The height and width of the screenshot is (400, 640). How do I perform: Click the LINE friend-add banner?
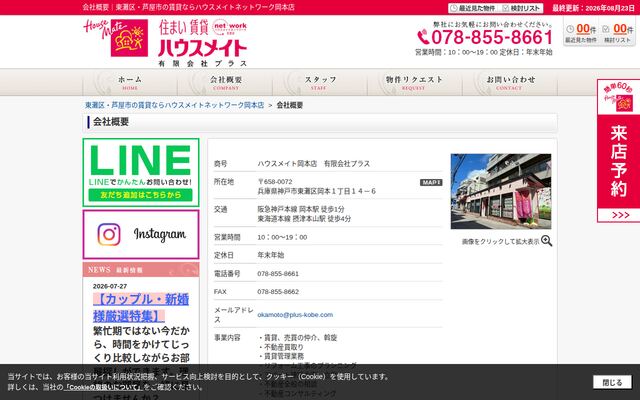[141, 172]
